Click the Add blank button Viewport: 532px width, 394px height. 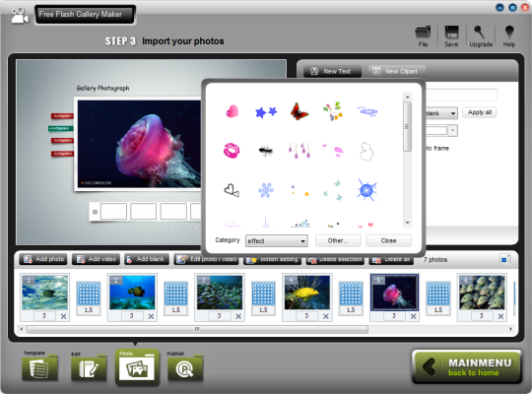pyautogui.click(x=146, y=259)
